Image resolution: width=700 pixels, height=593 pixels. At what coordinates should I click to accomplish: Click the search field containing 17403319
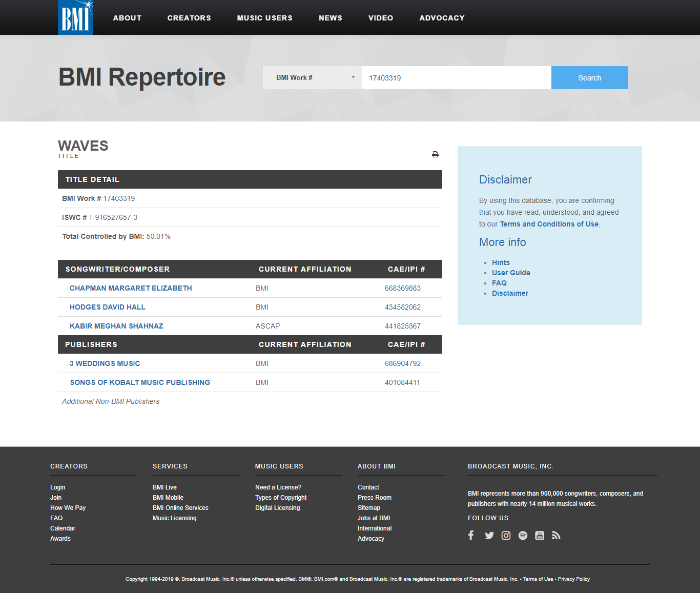(x=456, y=78)
